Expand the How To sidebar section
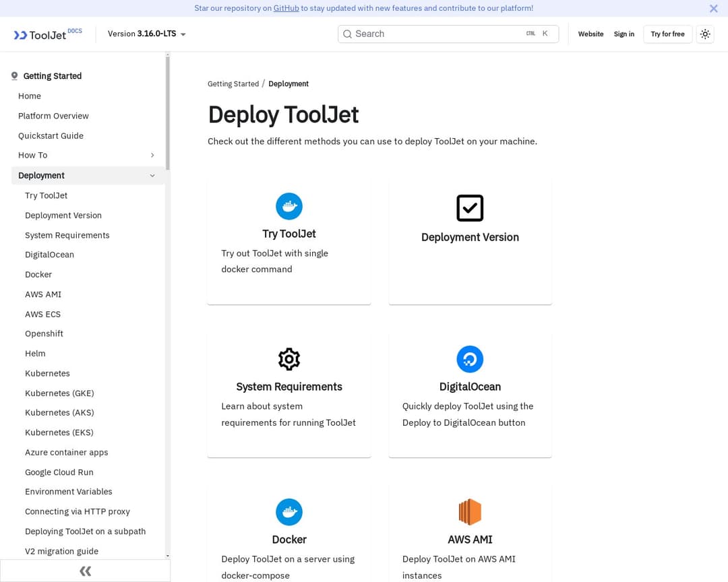 [x=152, y=155]
